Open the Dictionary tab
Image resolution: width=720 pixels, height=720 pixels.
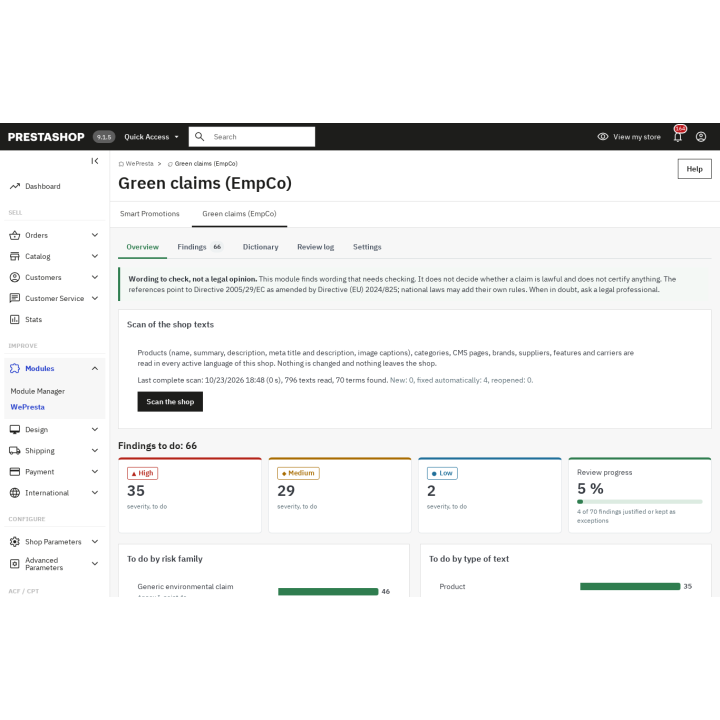pos(260,247)
